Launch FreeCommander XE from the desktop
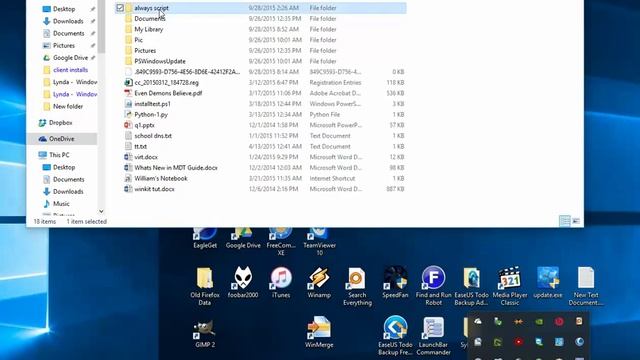640x360 pixels. [281, 241]
